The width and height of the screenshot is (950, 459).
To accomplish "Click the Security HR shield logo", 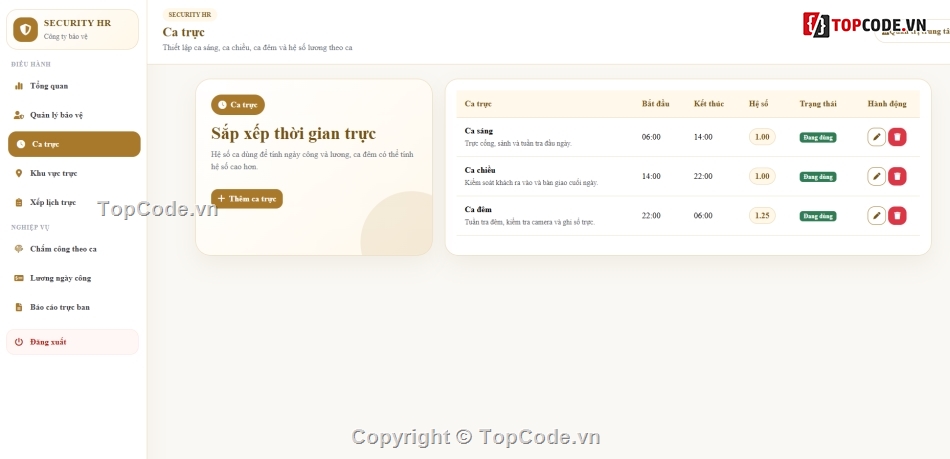I will tap(25, 30).
